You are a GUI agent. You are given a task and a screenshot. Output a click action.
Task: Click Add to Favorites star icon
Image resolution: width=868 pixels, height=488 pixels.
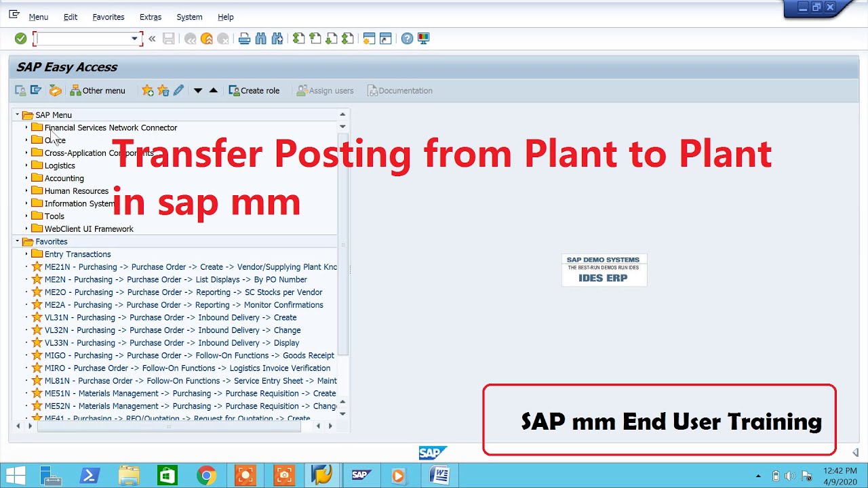(x=147, y=90)
